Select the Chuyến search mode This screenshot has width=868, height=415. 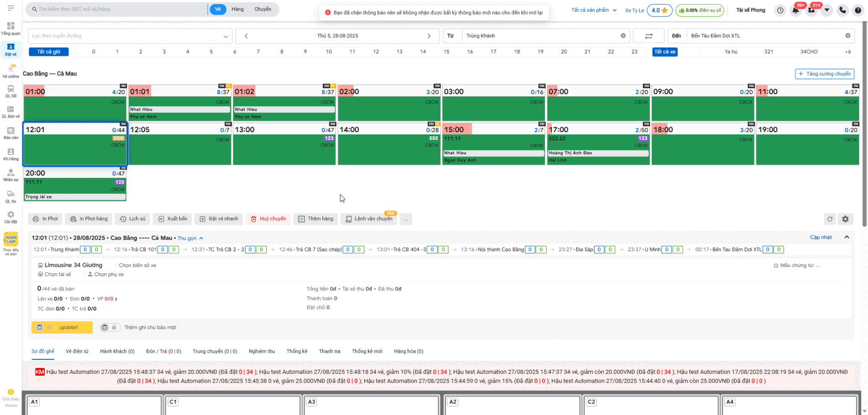pyautogui.click(x=263, y=9)
